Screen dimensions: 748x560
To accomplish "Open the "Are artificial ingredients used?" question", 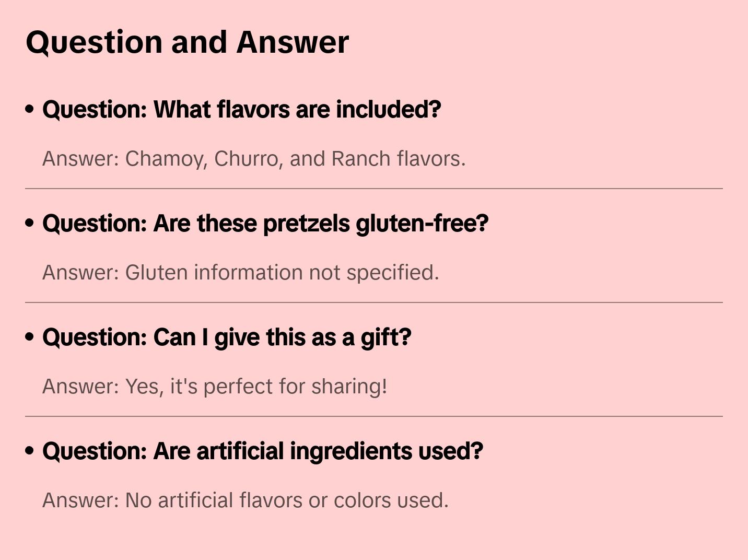I will click(x=262, y=451).
